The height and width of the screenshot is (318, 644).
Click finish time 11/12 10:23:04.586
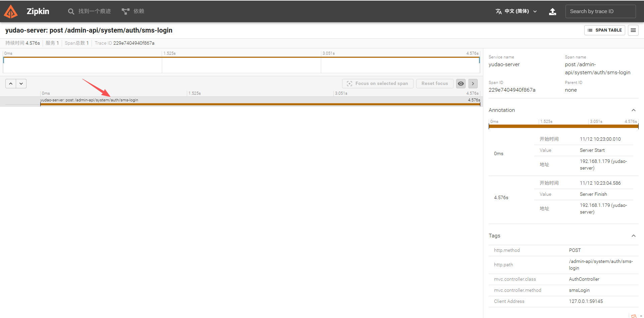coord(600,183)
